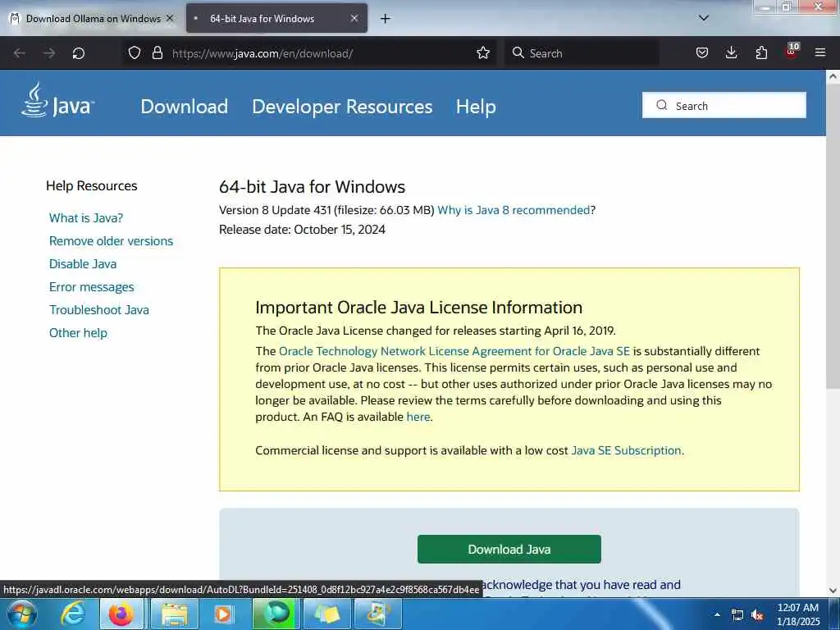Click the green play taskbar icon
This screenshot has height=630, width=840.
276,614
